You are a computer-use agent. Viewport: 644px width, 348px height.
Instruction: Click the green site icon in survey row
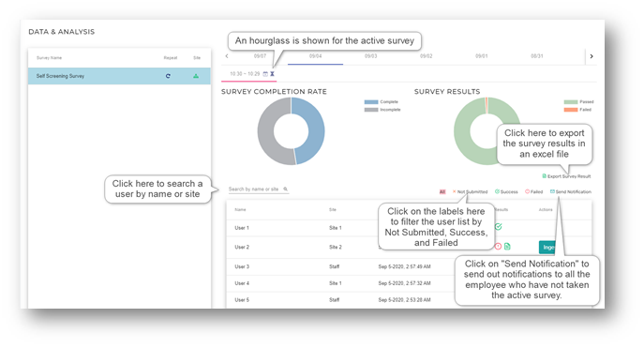[x=196, y=76]
